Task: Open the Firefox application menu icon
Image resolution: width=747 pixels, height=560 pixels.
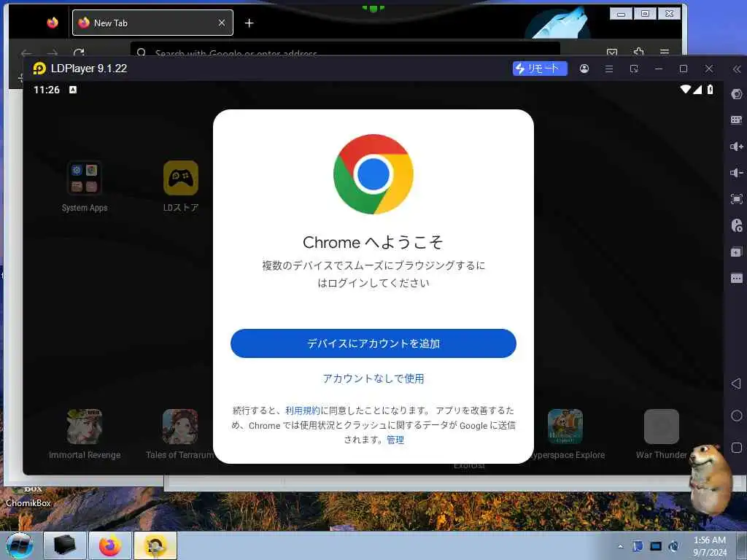Action: [x=665, y=52]
